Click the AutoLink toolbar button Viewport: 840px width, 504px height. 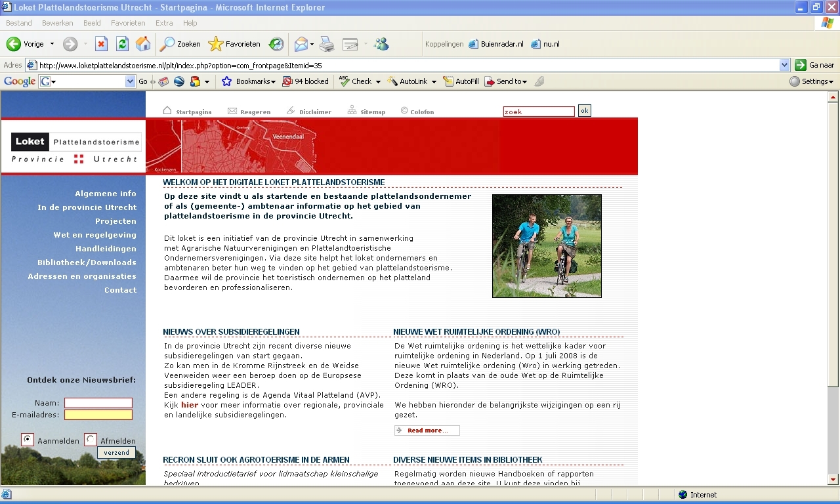pos(408,81)
